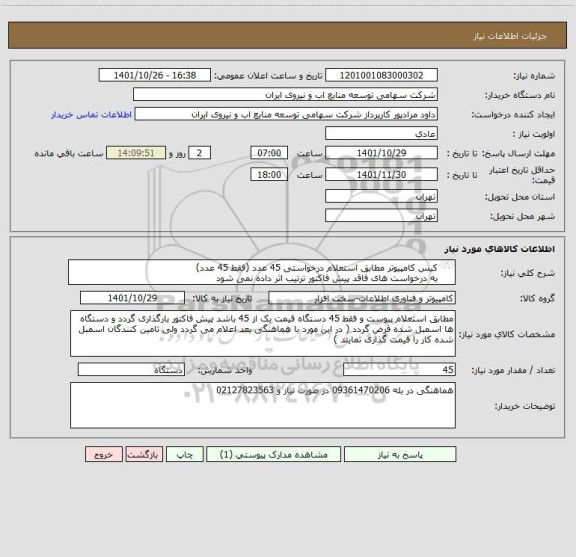This screenshot has height=557, width=576.
Task: Click the مهلت ارسال پاسخ label
Action: click(x=518, y=153)
